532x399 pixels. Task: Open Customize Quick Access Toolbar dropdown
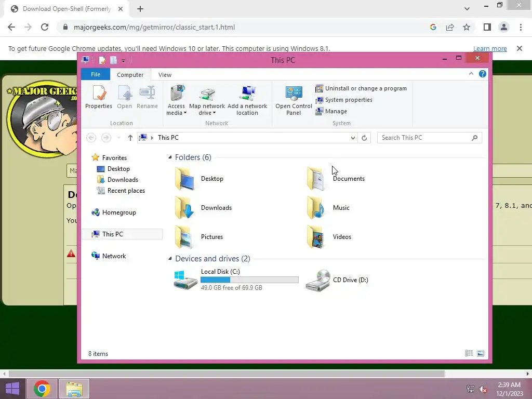pos(124,61)
